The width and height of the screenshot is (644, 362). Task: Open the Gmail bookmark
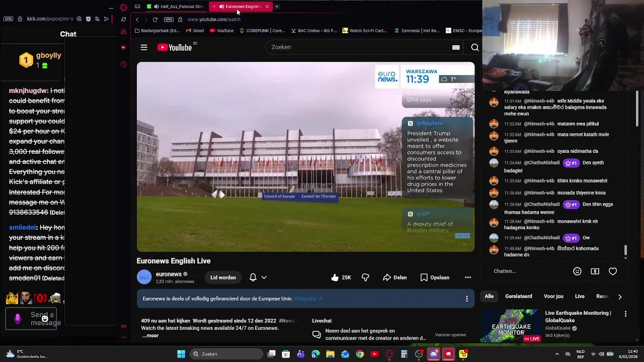(195, 31)
